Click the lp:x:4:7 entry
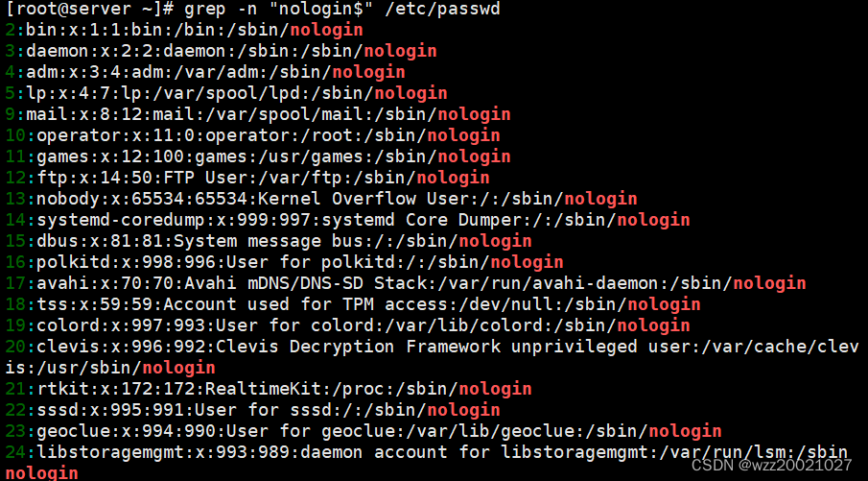This screenshot has width=868, height=481. [x=68, y=93]
